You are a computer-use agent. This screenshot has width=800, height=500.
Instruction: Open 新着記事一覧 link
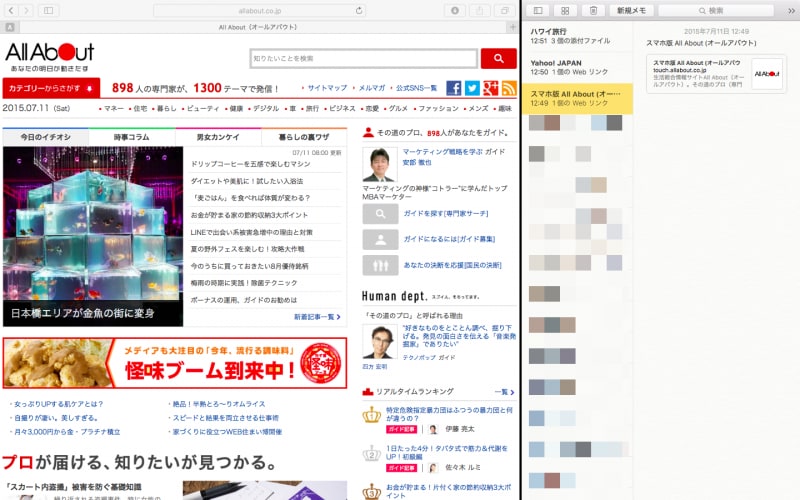tap(316, 317)
